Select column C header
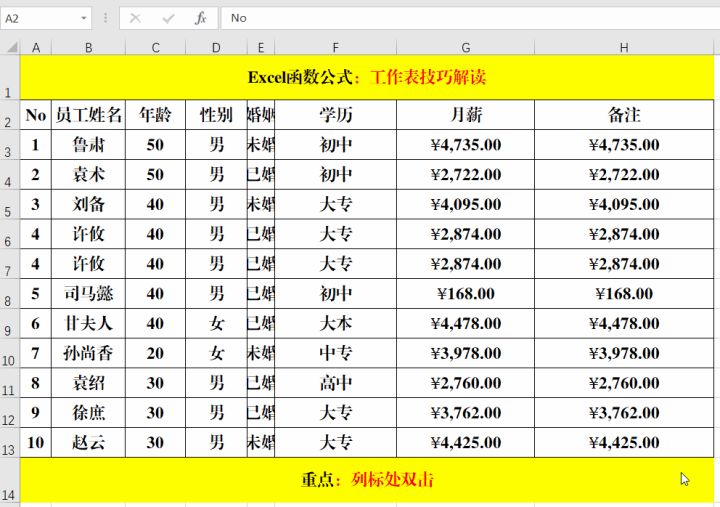720x507 pixels. tap(156, 48)
